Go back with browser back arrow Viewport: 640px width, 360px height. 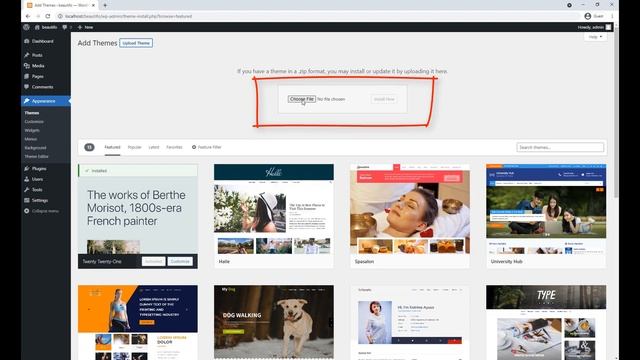[28, 16]
